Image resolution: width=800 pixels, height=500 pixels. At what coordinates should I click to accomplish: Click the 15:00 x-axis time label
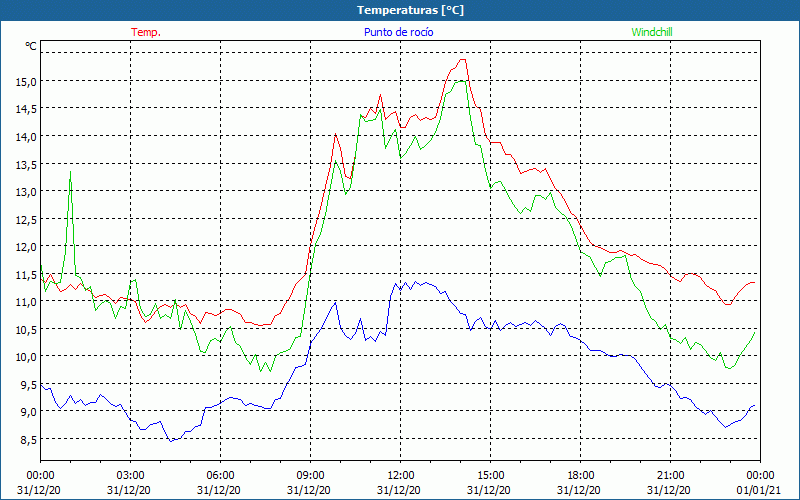490,476
